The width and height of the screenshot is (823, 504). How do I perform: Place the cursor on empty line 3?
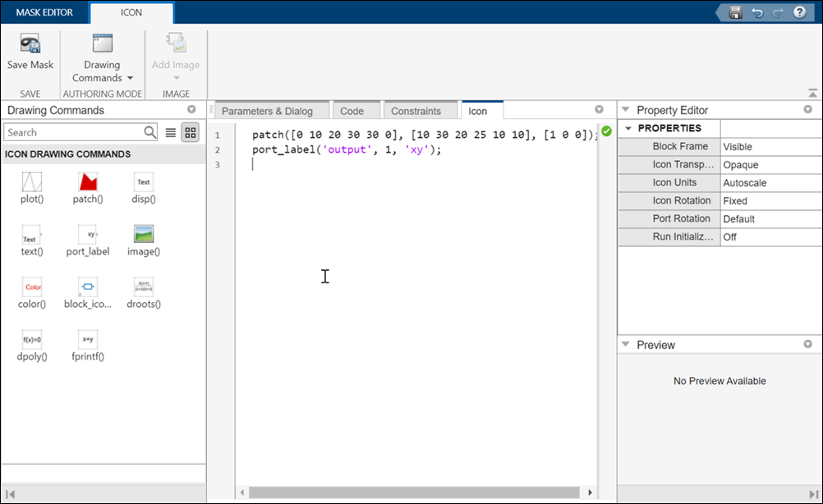pyautogui.click(x=415, y=164)
